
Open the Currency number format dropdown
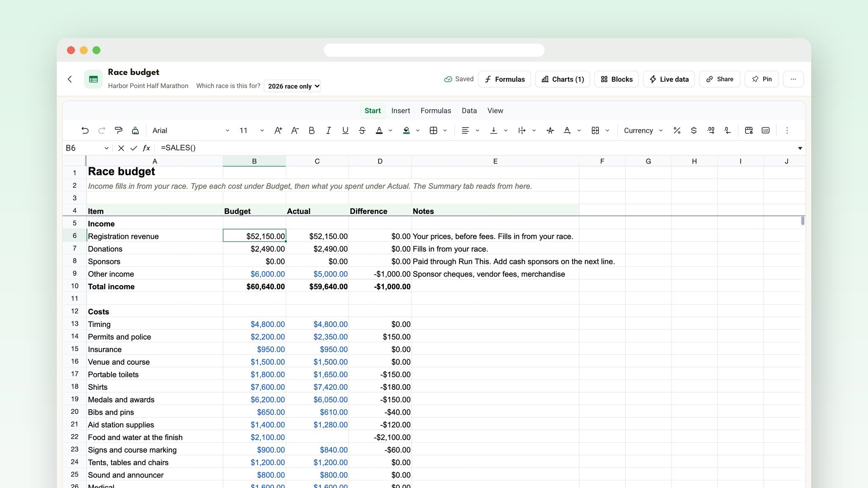pos(643,130)
